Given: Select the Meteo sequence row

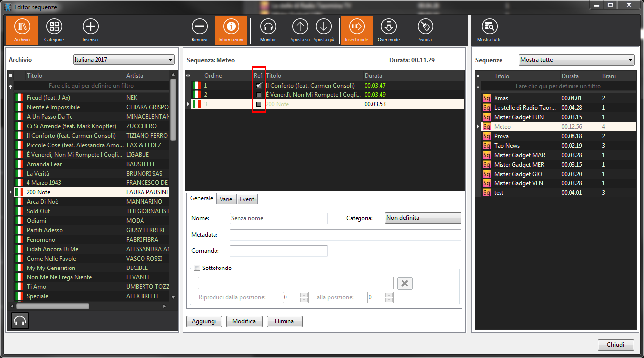Looking at the screenshot, I should (x=559, y=127).
